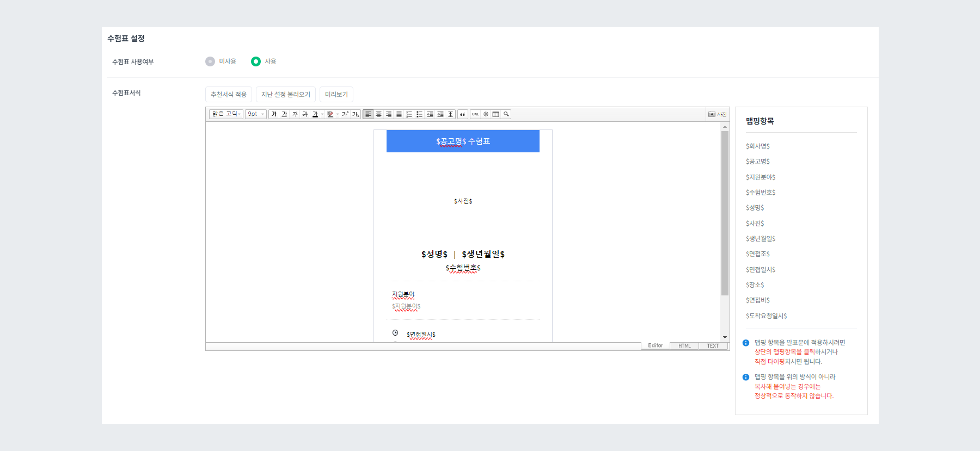Click blue $공고명$ 수험표 header in editor
Image resolution: width=980 pixels, height=451 pixels.
tap(463, 141)
